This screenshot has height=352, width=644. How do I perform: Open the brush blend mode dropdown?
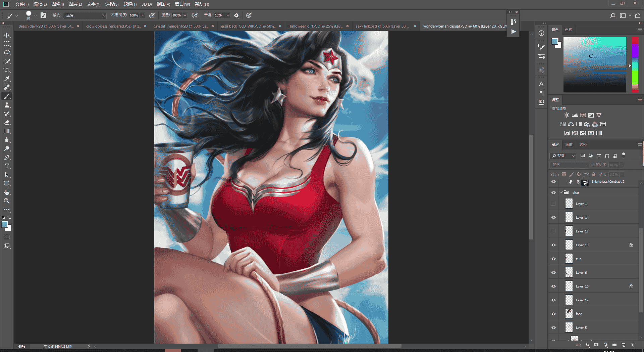[x=85, y=15]
